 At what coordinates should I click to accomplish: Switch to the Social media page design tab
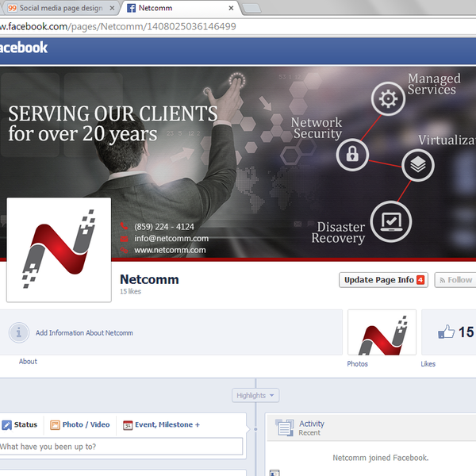tap(59, 8)
